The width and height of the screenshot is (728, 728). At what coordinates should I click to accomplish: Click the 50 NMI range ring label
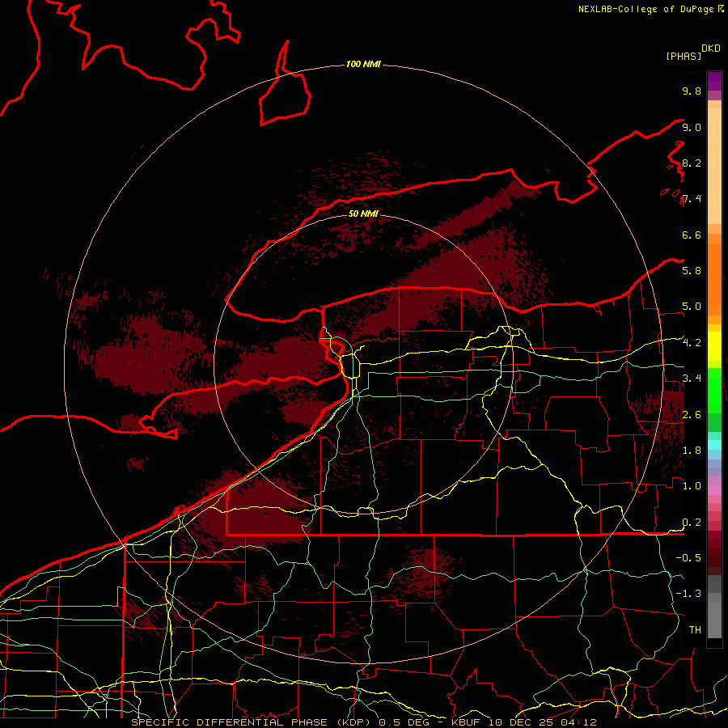click(363, 214)
